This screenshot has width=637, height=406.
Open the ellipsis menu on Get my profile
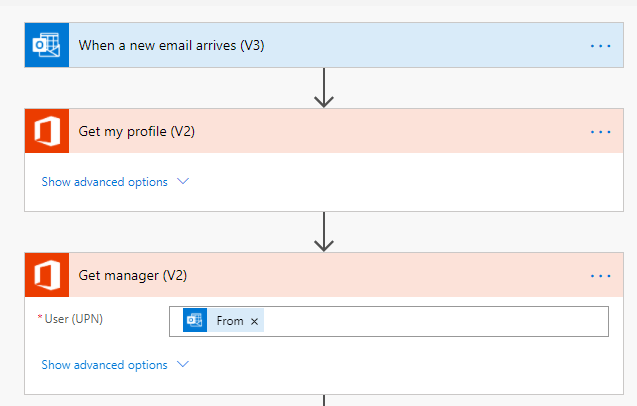(x=600, y=131)
